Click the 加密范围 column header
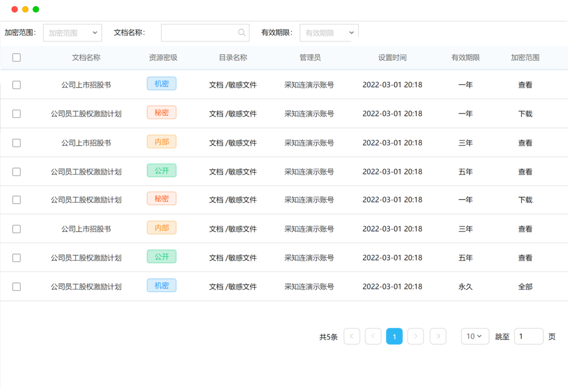Viewport: 568px width, 392px height. (525, 58)
